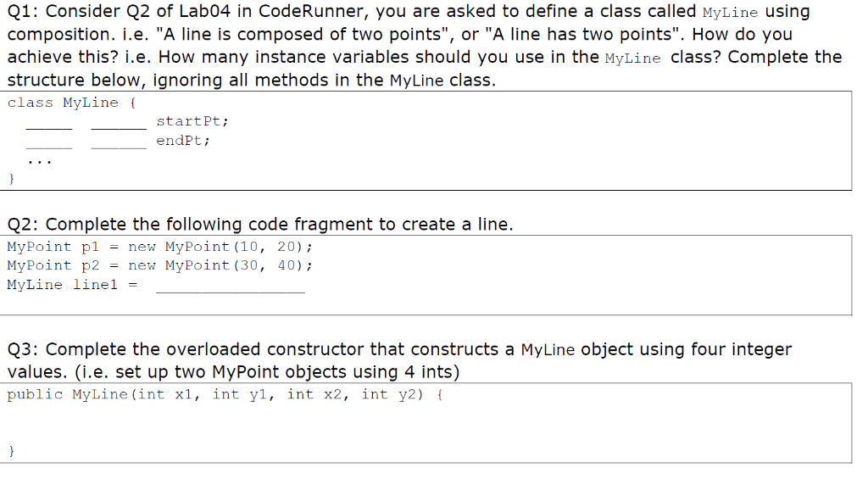The image size is (868, 479).
Task: Click the empty constructor body in Q3
Action: (426, 422)
